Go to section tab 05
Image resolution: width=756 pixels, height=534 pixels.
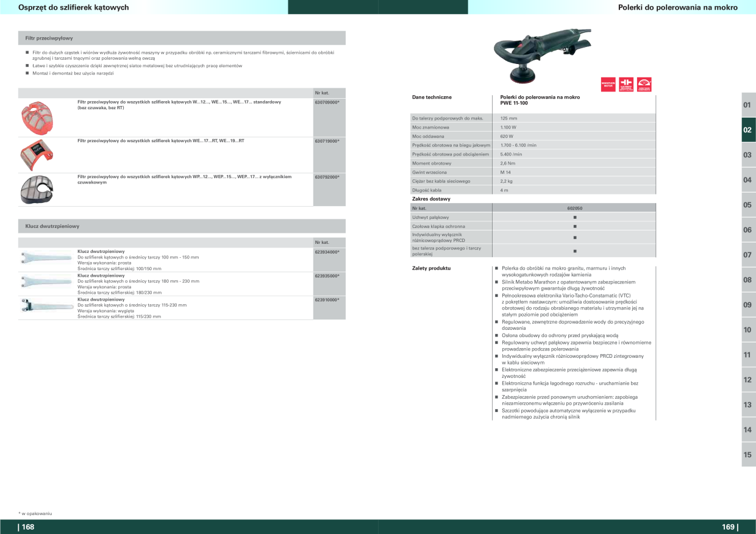(x=748, y=205)
